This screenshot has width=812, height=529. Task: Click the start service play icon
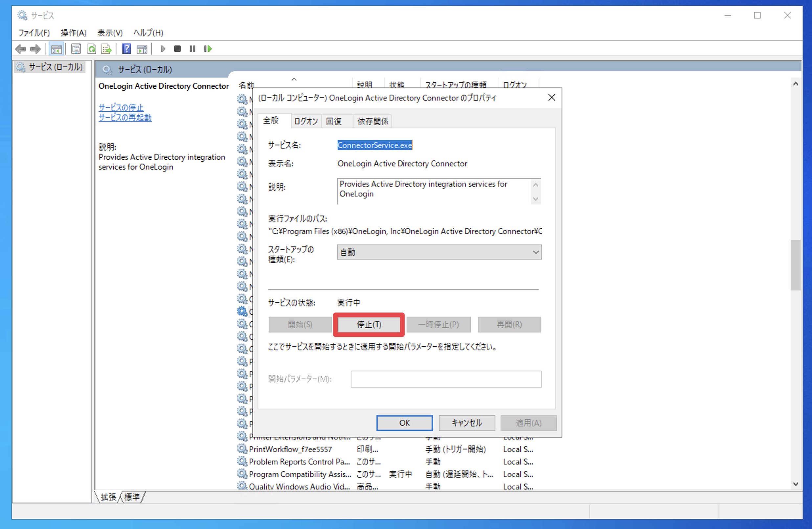(163, 49)
